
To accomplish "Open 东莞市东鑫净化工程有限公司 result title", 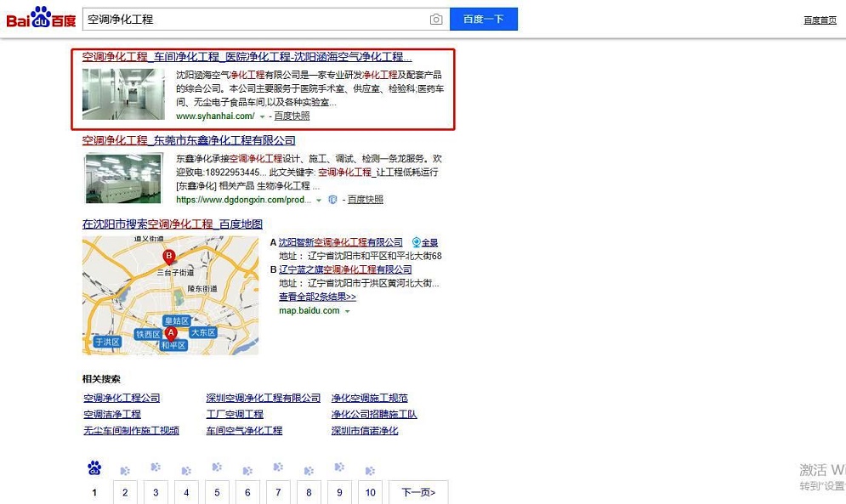I will point(188,140).
